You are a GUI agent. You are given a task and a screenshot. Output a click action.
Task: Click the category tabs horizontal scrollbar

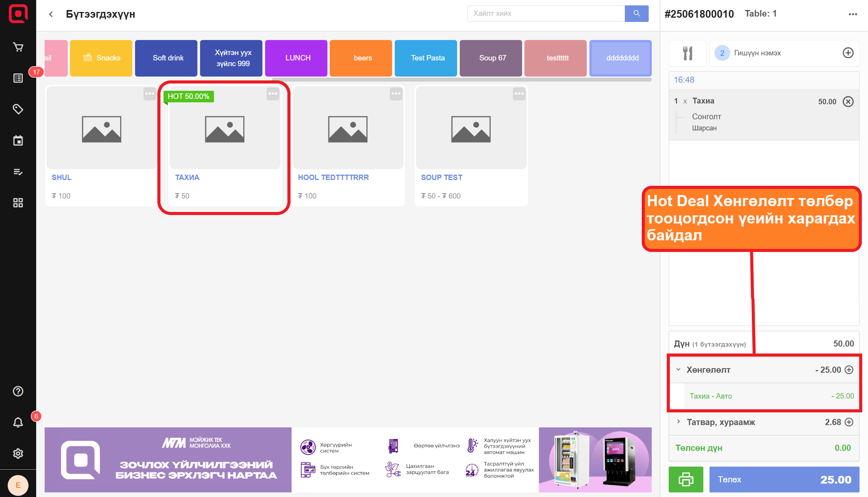click(462, 80)
